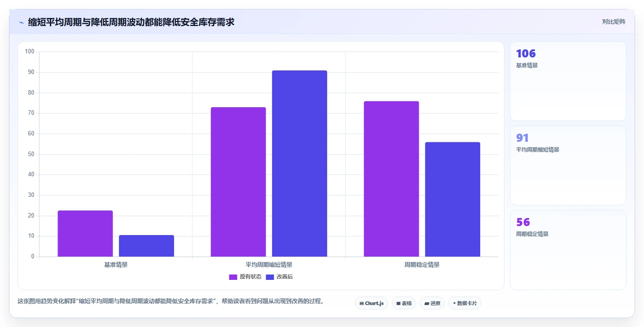
Task: Click the y-axis value 50
Action: click(x=31, y=154)
